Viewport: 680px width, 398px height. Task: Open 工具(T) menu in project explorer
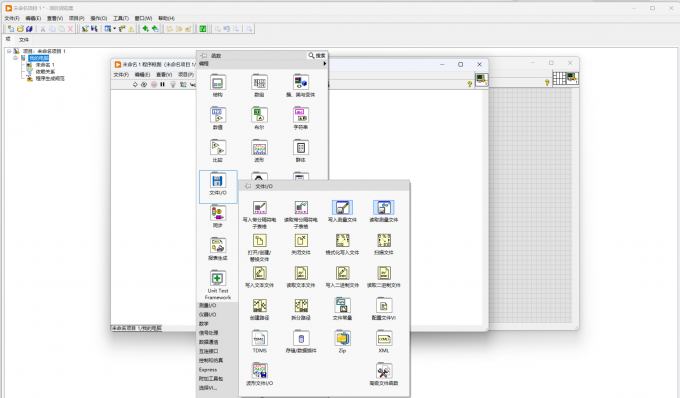click(121, 18)
